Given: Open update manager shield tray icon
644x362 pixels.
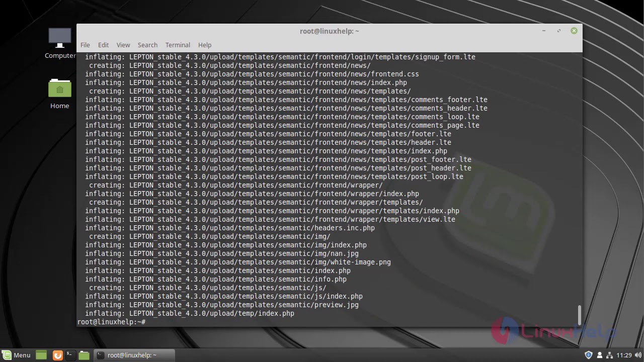Looking at the screenshot, I should pos(589,355).
